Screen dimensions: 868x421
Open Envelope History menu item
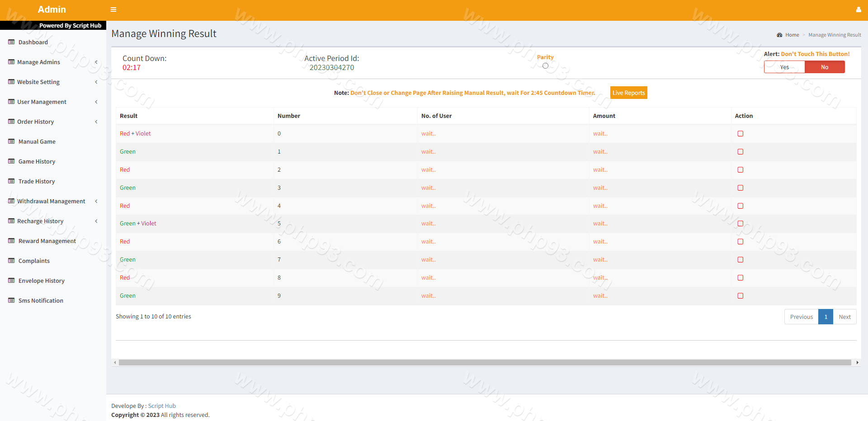point(41,281)
